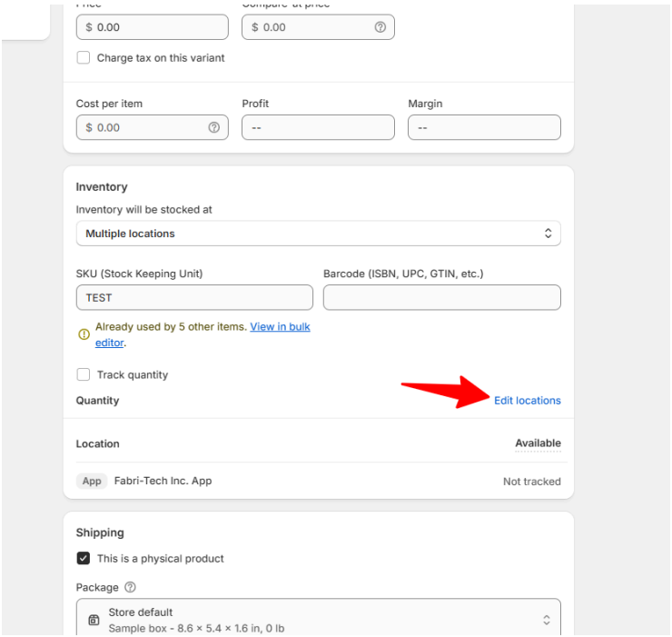Image resolution: width=672 pixels, height=637 pixels.
Task: Click the Available column header
Action: pos(538,443)
